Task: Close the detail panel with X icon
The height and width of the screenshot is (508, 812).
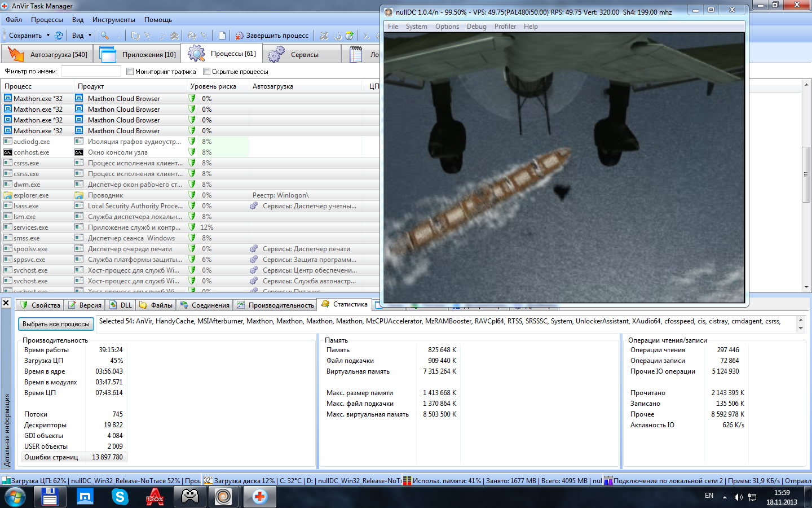Action: 6,303
